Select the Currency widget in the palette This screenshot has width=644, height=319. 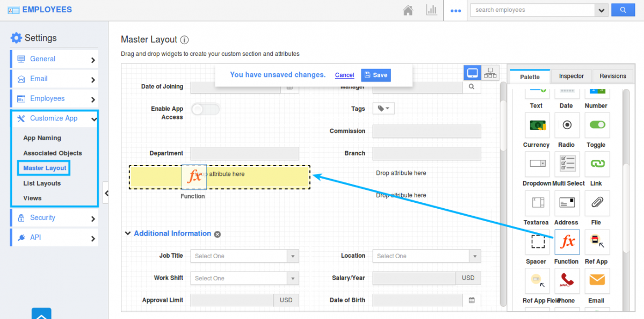[536, 125]
